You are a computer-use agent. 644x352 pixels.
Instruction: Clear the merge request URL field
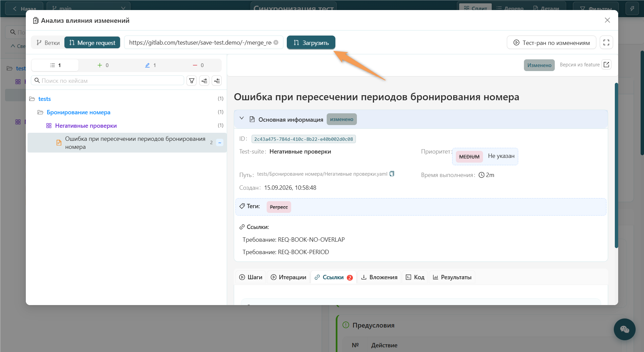pos(276,43)
